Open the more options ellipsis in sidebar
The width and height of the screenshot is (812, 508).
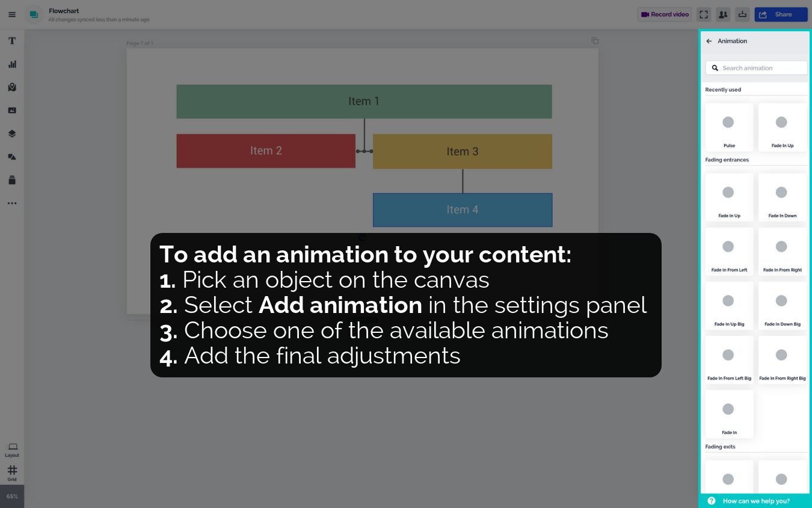click(12, 203)
